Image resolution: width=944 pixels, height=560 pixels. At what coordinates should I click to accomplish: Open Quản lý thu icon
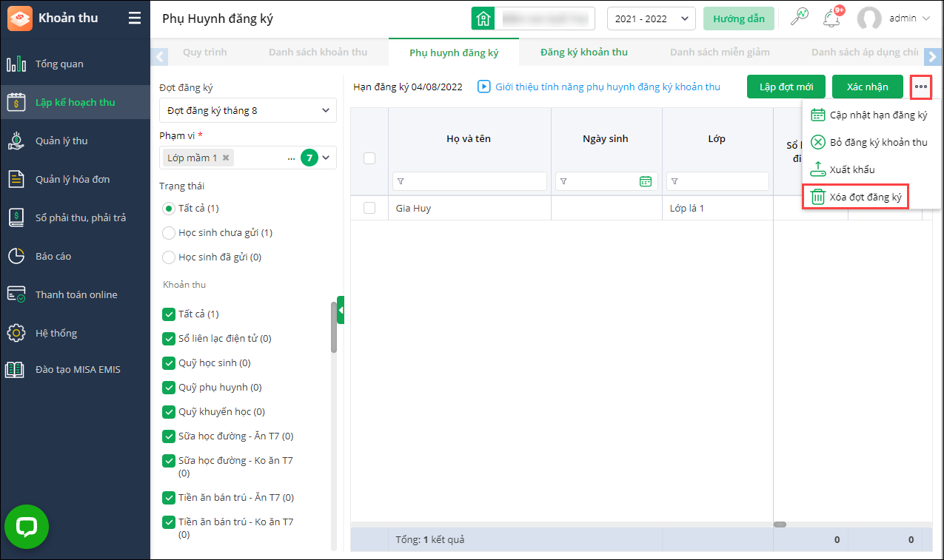tap(16, 141)
